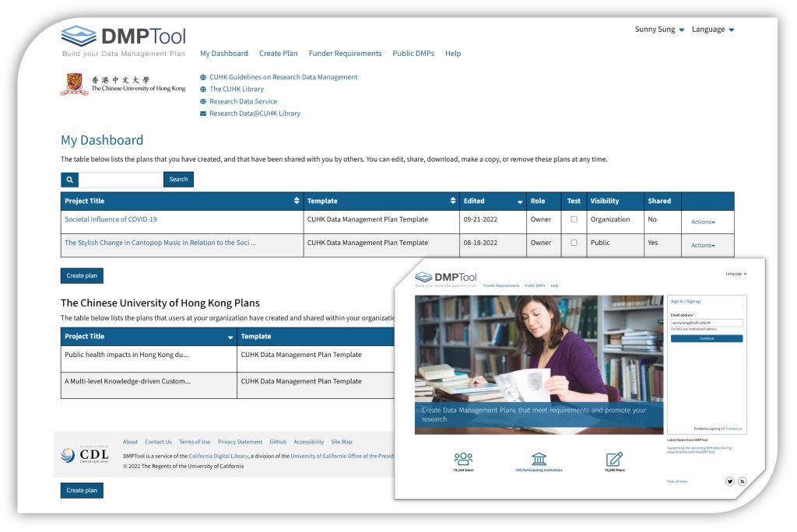
Task: Sort organization plans by Project Title arrow
Action: (x=230, y=338)
